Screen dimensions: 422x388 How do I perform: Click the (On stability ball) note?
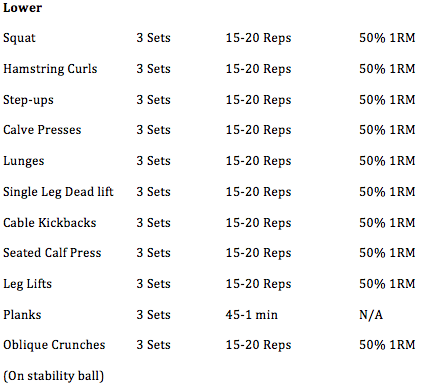click(54, 376)
